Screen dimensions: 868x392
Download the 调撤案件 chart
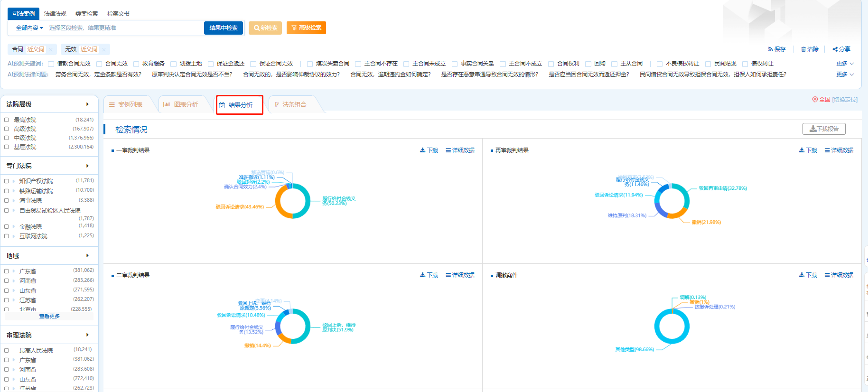coord(808,275)
